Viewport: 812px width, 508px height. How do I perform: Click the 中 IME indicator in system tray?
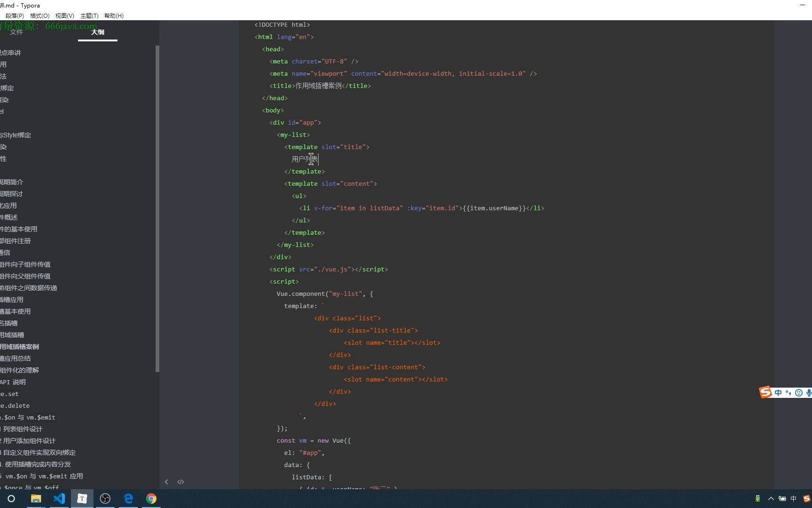794,499
